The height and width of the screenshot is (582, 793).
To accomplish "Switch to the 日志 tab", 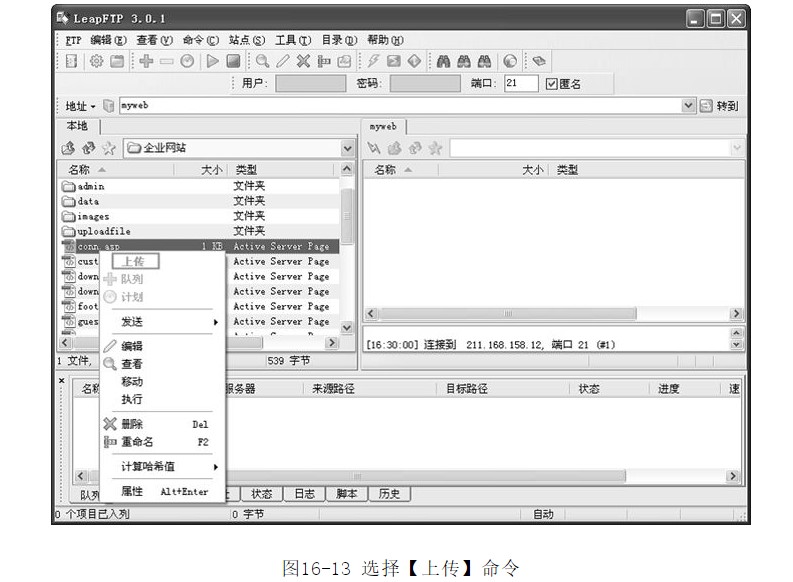I will (304, 494).
